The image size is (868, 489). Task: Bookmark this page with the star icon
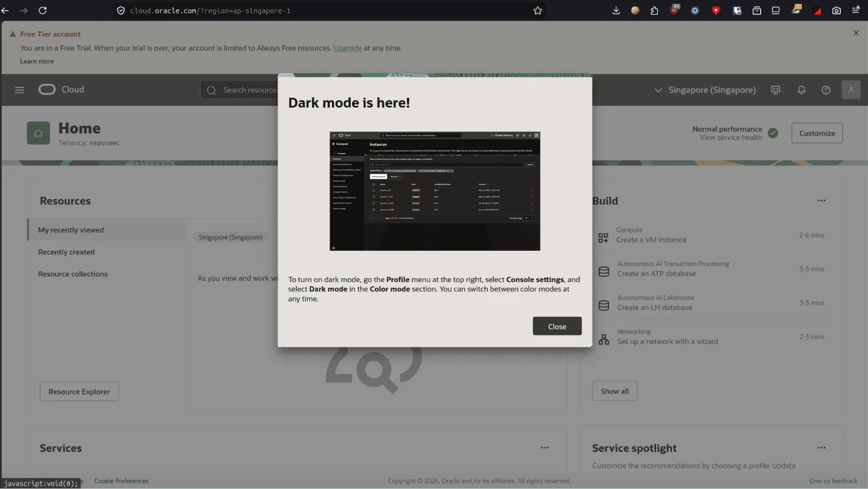pos(538,10)
